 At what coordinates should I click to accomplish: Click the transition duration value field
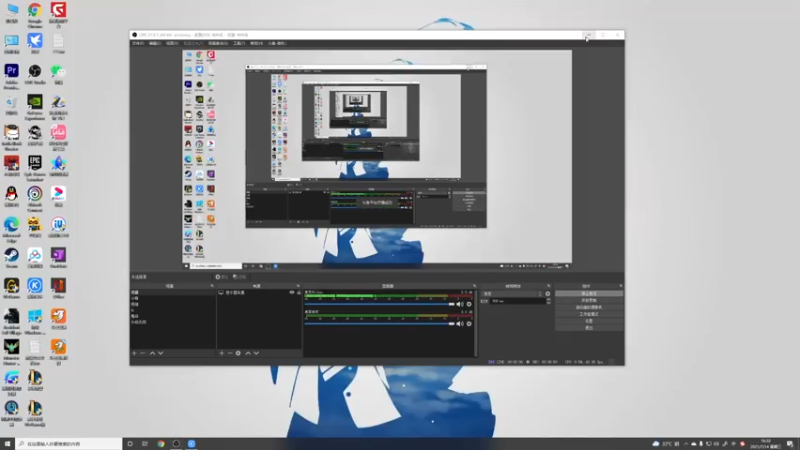pyautogui.click(x=518, y=301)
